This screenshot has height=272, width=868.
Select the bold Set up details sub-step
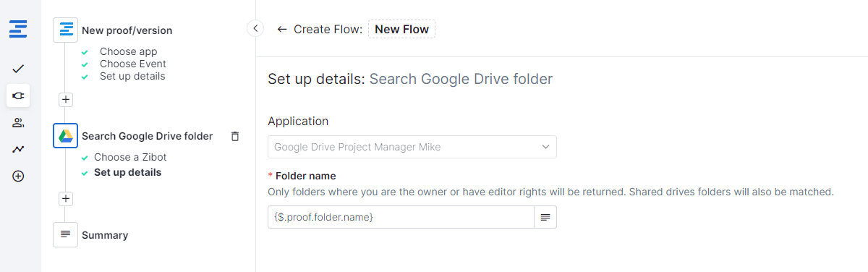127,172
